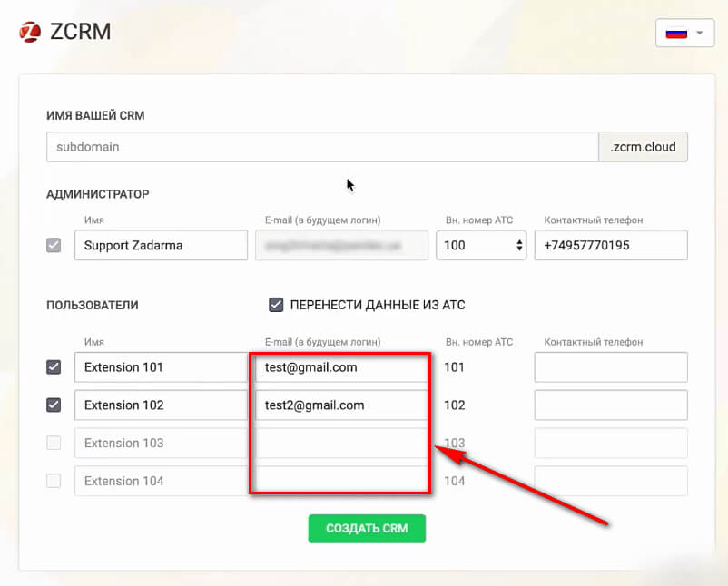This screenshot has height=586, width=728.
Task: Toggle the ПЕРЕНЕСТИ ДАННЫЕ ИЗ АТС checkbox
Action: (x=276, y=305)
